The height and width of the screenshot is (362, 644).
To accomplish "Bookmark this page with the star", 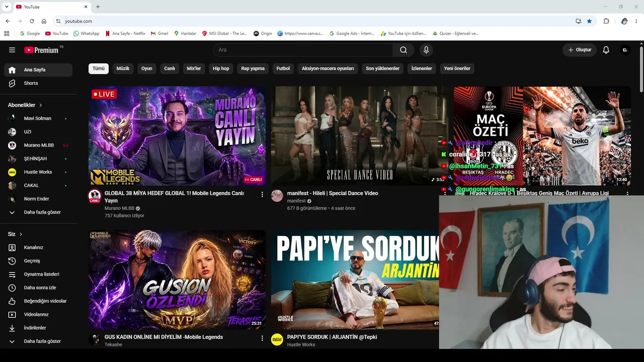I will [x=589, y=21].
